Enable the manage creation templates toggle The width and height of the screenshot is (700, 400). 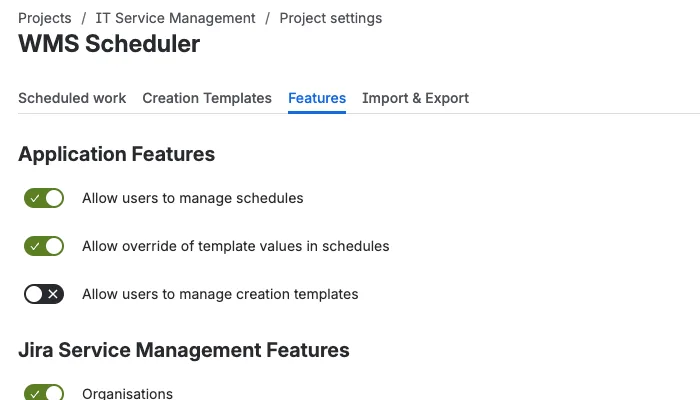44,294
